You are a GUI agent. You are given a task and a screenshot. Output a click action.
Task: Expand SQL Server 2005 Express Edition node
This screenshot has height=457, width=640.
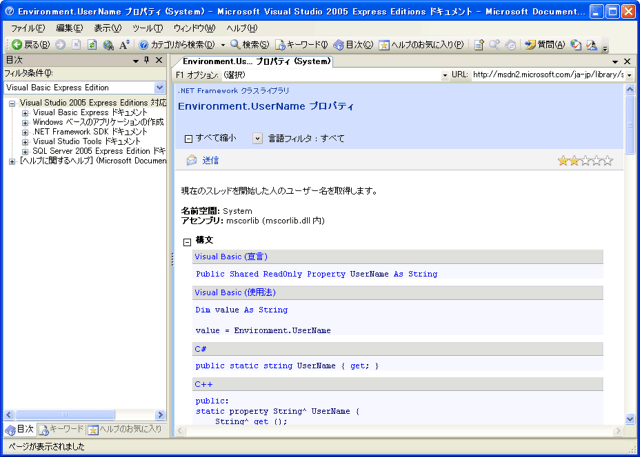click(25, 152)
